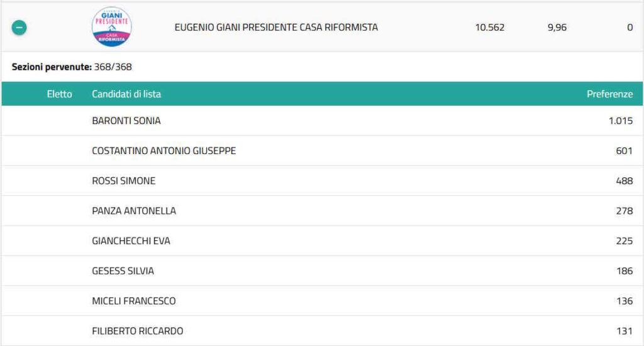Select candidate Gesess Silvia
Screen dimensions: 644x346
(x=123, y=271)
